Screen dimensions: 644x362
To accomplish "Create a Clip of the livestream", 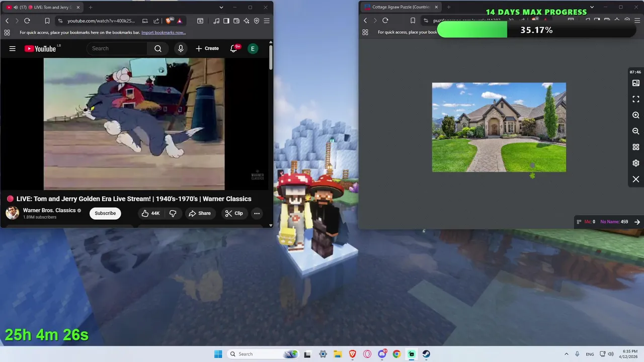I will (234, 213).
